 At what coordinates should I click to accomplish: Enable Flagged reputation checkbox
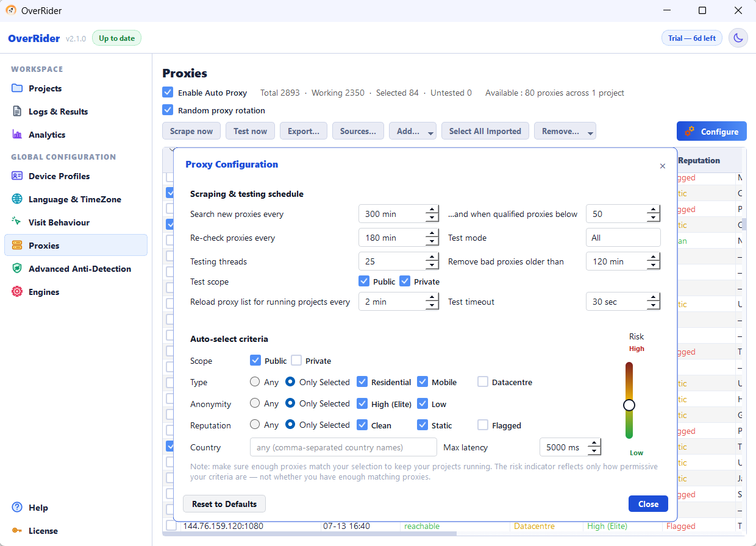483,425
